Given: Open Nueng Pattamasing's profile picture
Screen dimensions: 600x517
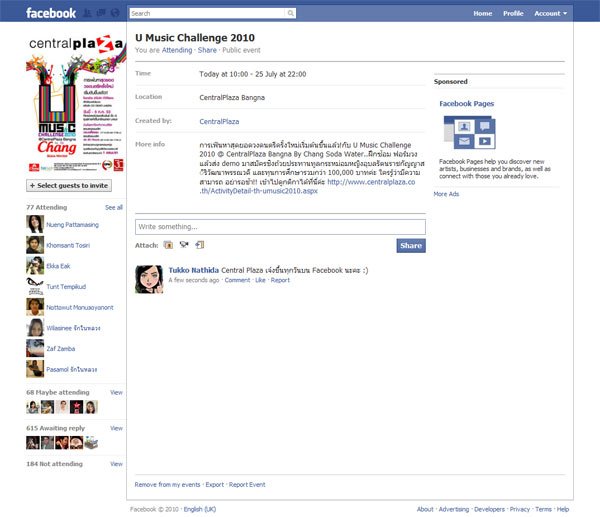Looking at the screenshot, I should [35, 224].
